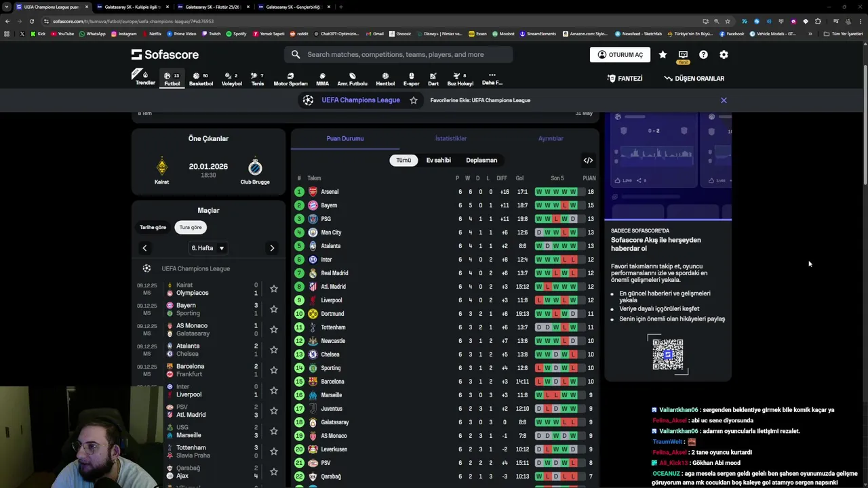This screenshot has height=488, width=868.
Task: Click the embed code icon
Action: pyautogui.click(x=588, y=161)
